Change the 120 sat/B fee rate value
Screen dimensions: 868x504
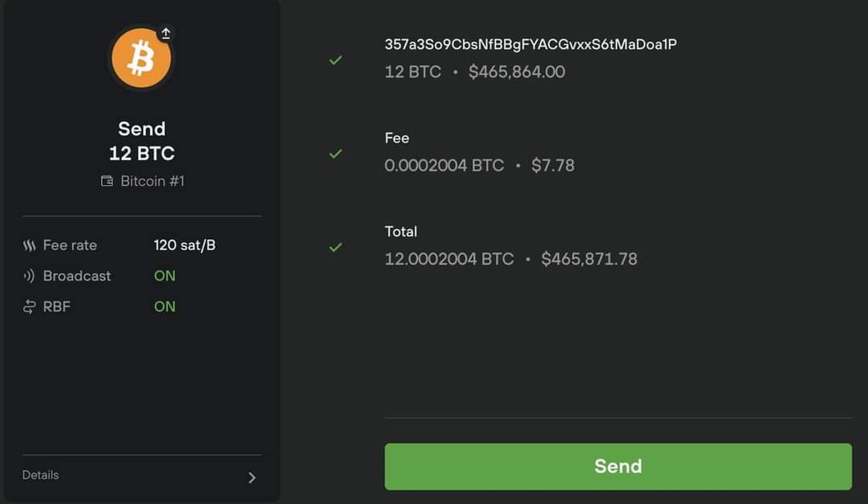point(184,245)
